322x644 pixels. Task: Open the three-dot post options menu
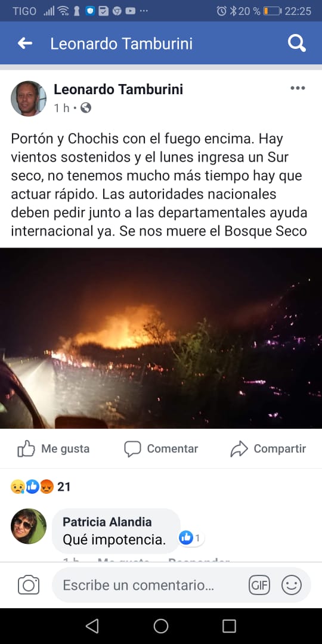298,88
